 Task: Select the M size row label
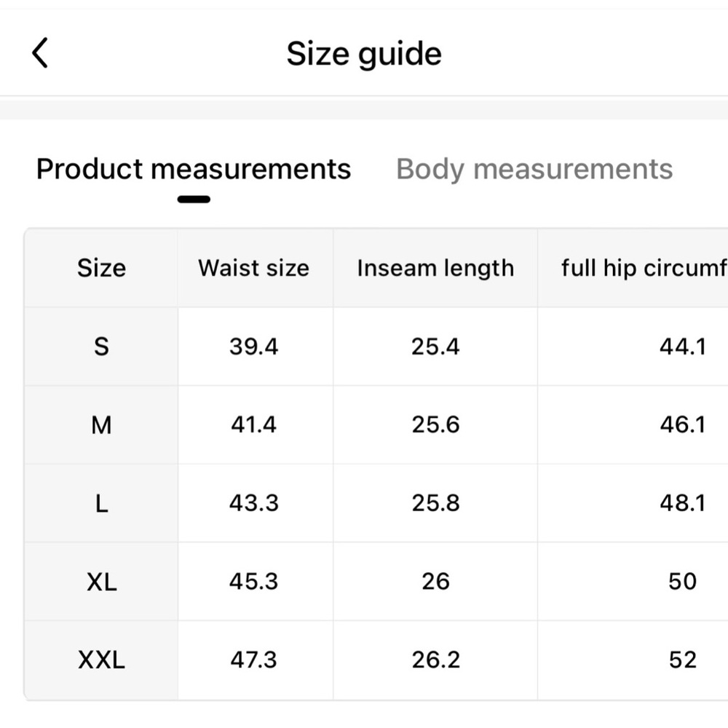click(101, 425)
